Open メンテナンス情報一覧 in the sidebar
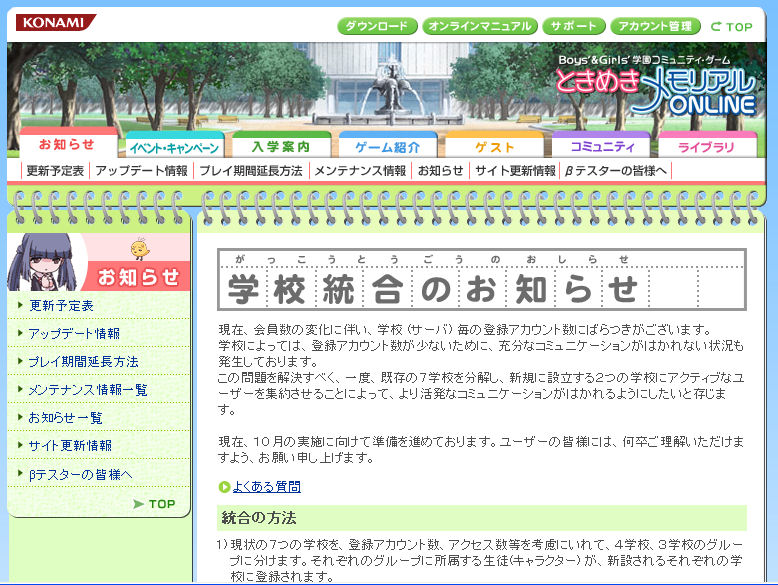This screenshot has width=778, height=585. [x=88, y=390]
